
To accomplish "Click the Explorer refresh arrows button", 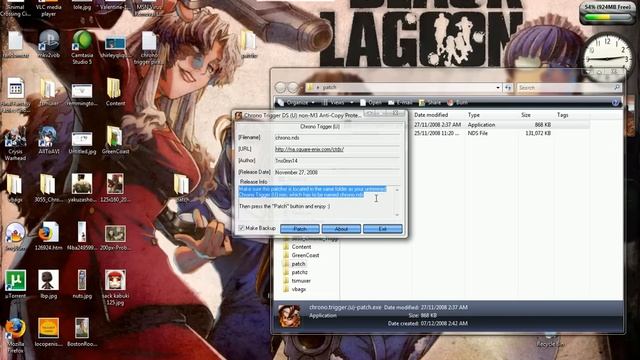I will [508, 87].
